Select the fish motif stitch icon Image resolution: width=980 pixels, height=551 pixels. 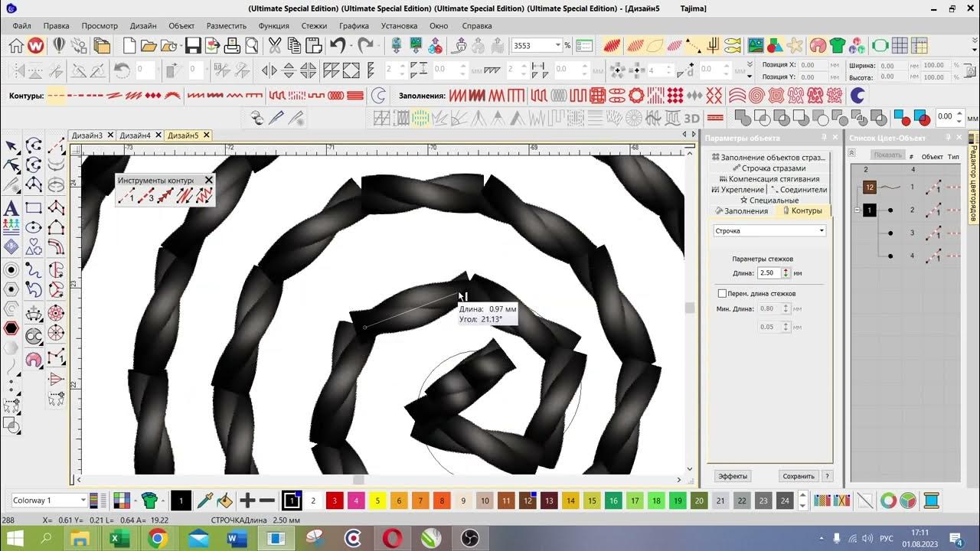tap(733, 46)
